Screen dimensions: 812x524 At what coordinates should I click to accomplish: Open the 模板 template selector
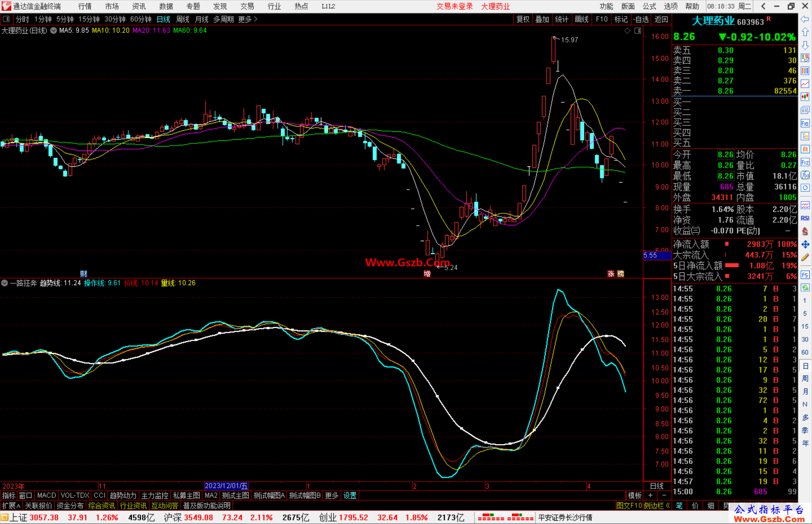pyautogui.click(x=635, y=495)
